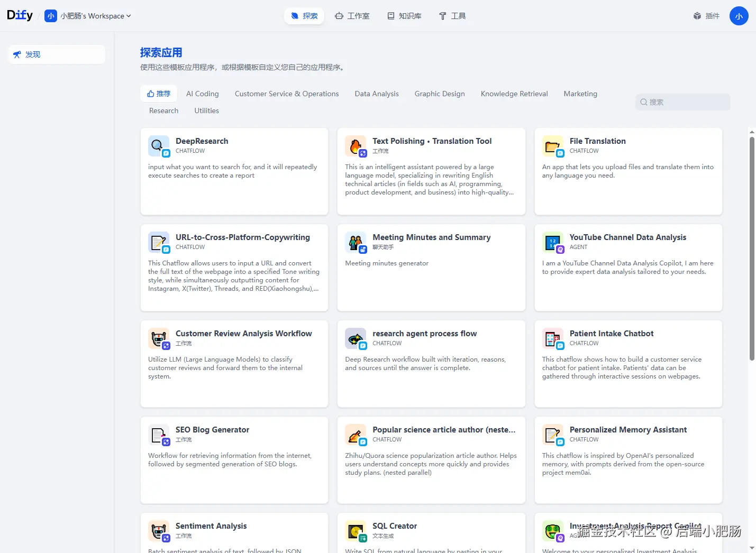Click the Investment Analysis frog app icon
756x553 pixels.
coord(553,531)
